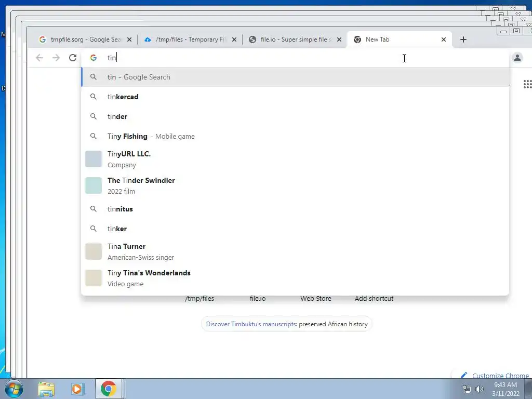532x399 pixels.
Task: Click into the address bar text 'tin'
Action: [112, 58]
